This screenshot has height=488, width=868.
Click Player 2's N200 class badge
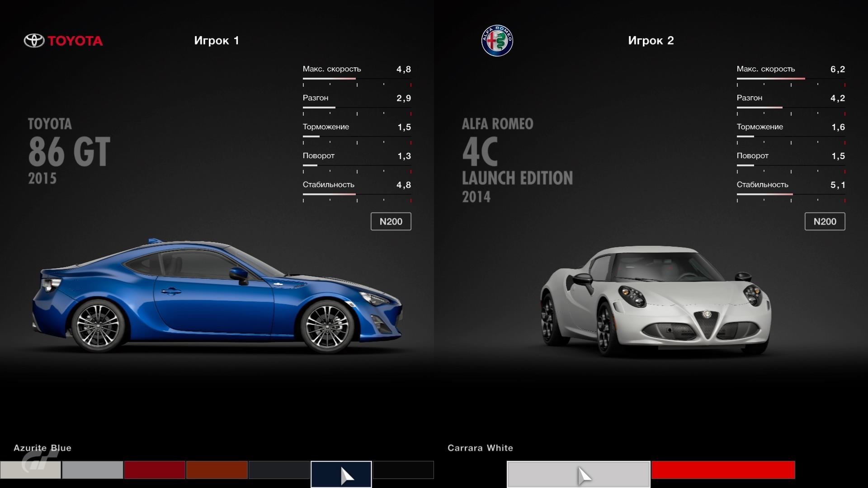click(825, 221)
